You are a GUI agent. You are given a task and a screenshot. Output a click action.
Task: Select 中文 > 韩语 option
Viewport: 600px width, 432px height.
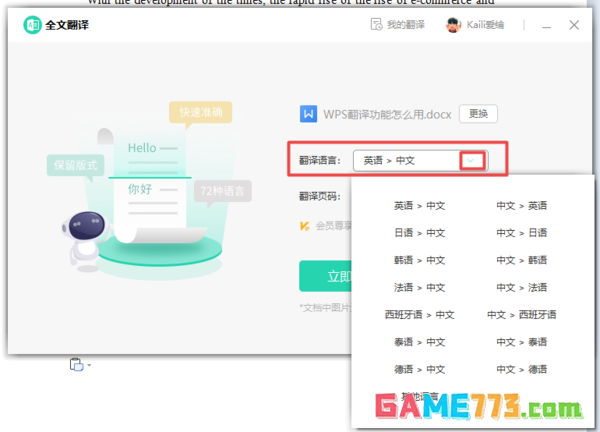(x=522, y=261)
